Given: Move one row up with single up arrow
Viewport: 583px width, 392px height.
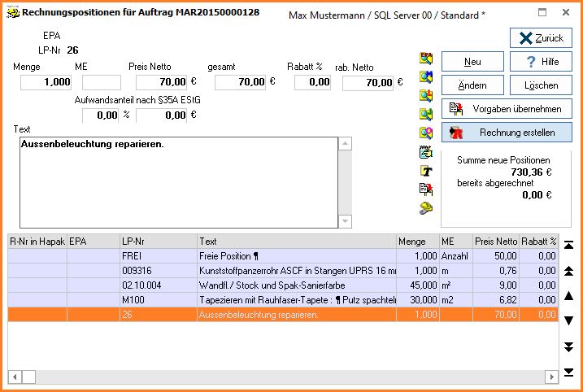Looking at the screenshot, I should [x=569, y=295].
